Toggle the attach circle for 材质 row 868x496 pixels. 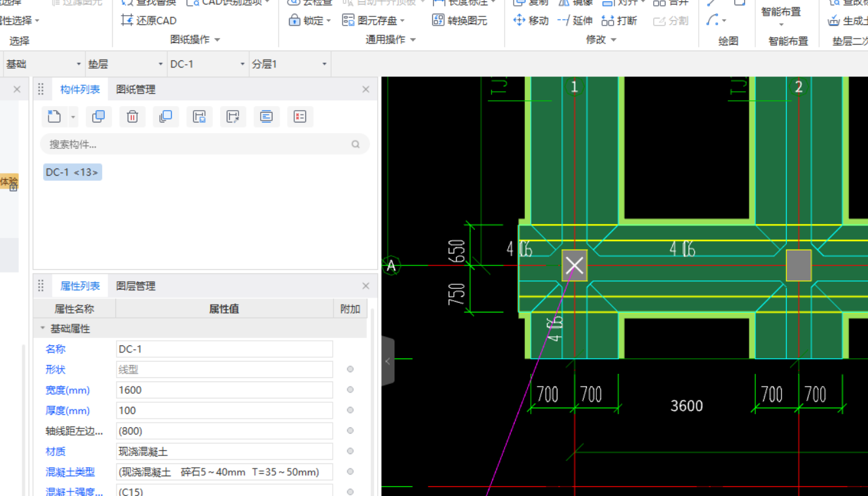coord(350,451)
